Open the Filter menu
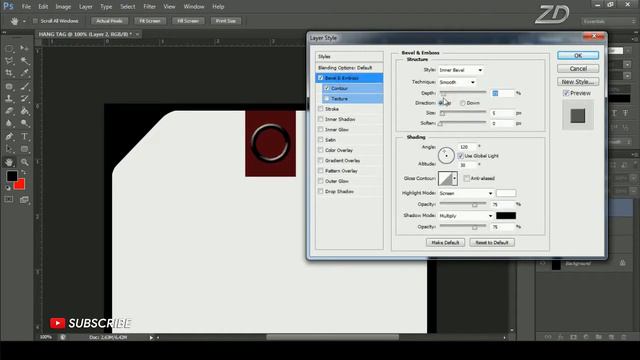 click(149, 7)
